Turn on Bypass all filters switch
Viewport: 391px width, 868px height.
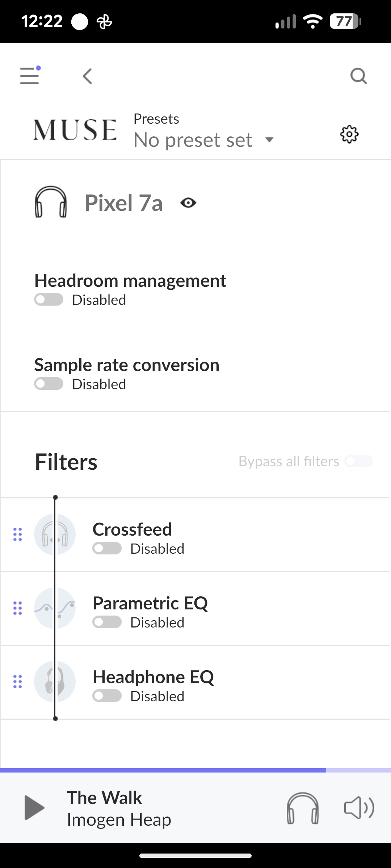tap(358, 461)
